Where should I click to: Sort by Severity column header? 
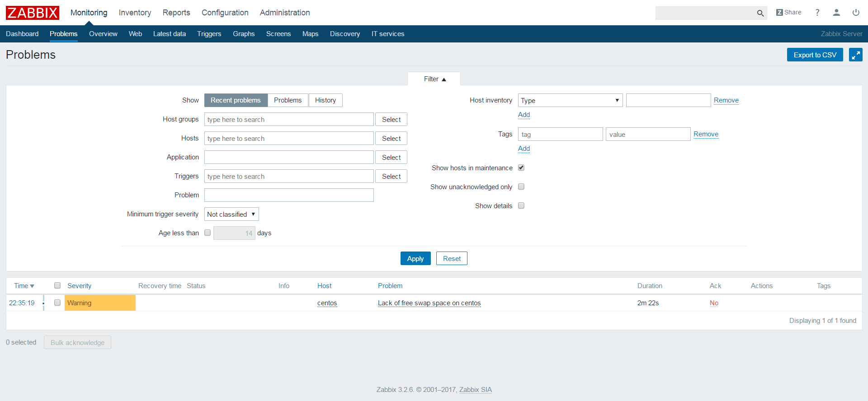coord(79,286)
